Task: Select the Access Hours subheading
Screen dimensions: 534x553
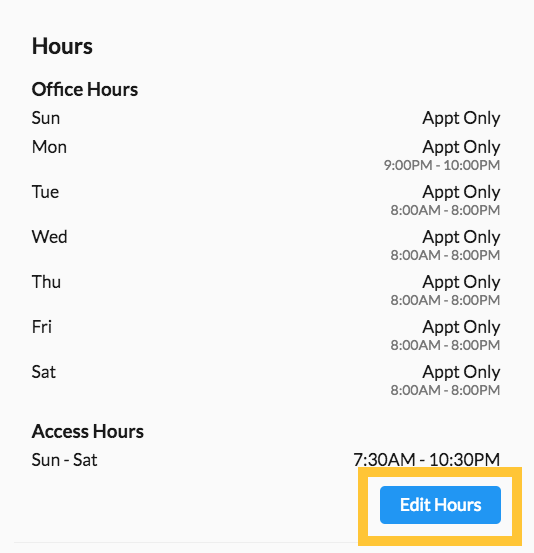Action: [x=87, y=431]
